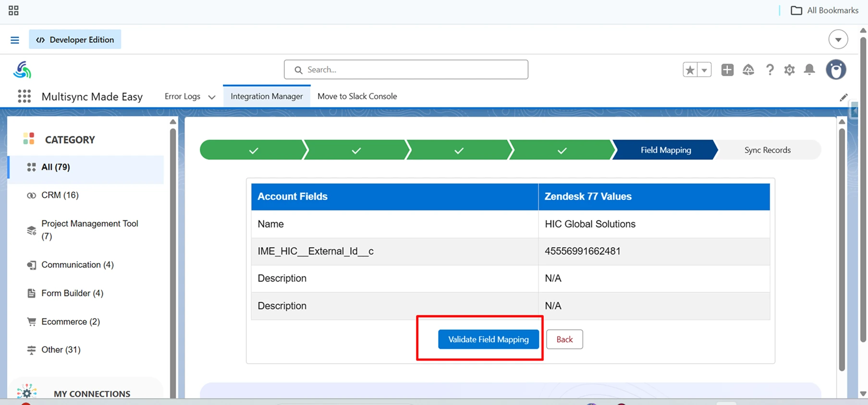The width and height of the screenshot is (868, 405).
Task: Click the Project Management Tool layers icon
Action: coord(32,230)
